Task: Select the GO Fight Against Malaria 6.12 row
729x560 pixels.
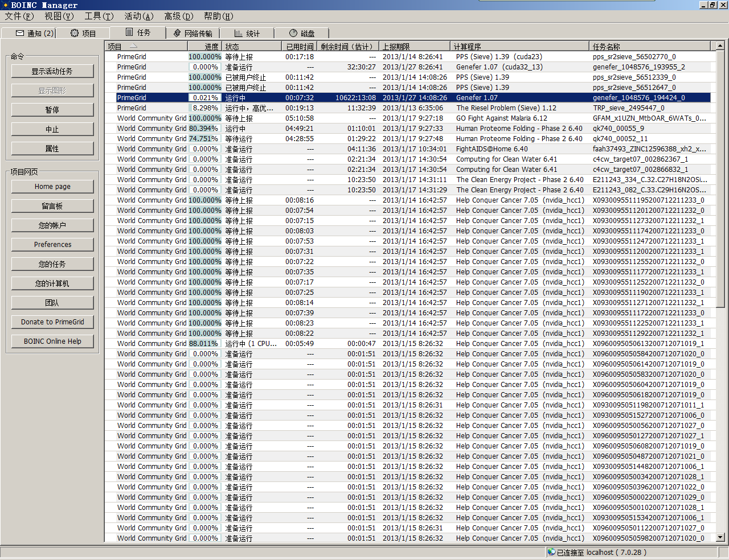Action: tap(407, 118)
